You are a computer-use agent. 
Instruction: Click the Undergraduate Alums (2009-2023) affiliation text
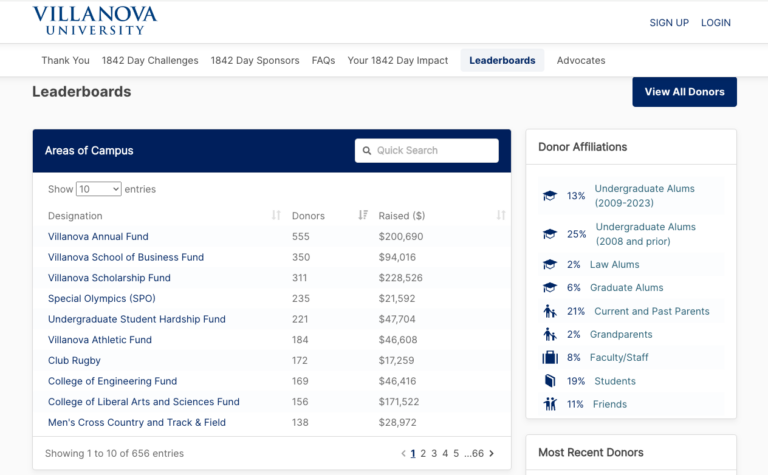tap(644, 196)
